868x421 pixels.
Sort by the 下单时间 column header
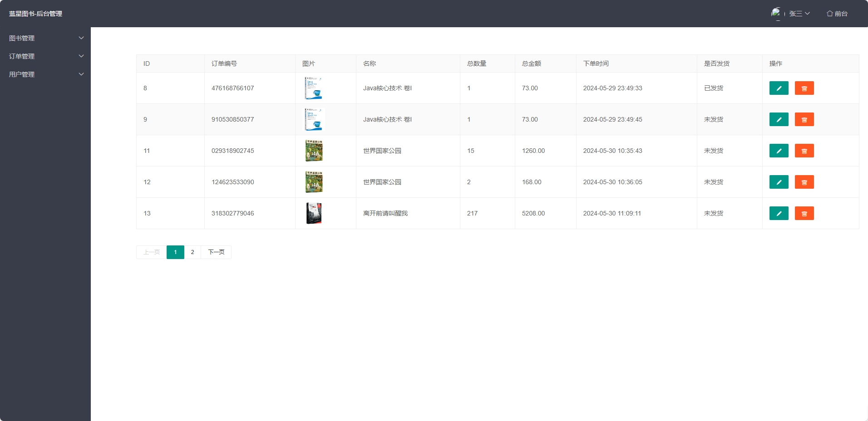[596, 64]
